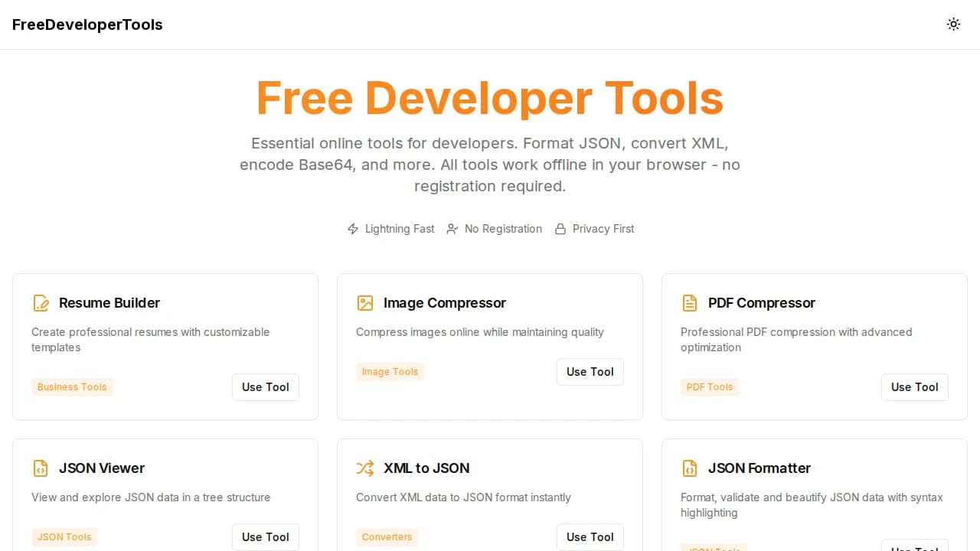The height and width of the screenshot is (551, 980).
Task: Open the Image Compressor tool
Action: [590, 372]
